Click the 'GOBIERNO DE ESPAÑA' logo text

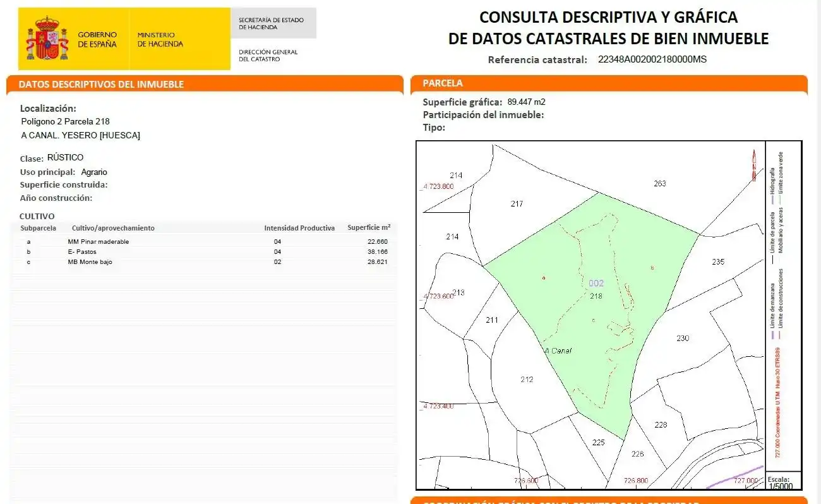point(97,40)
